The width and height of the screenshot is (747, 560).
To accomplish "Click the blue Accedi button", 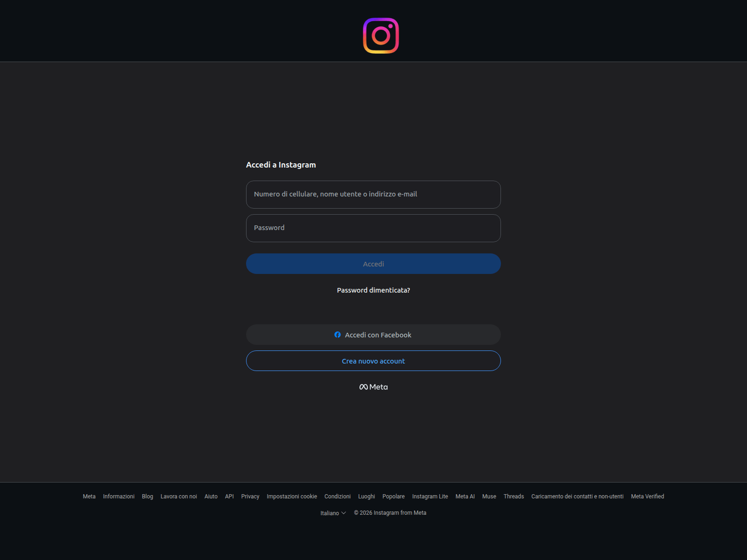I will coord(373,264).
